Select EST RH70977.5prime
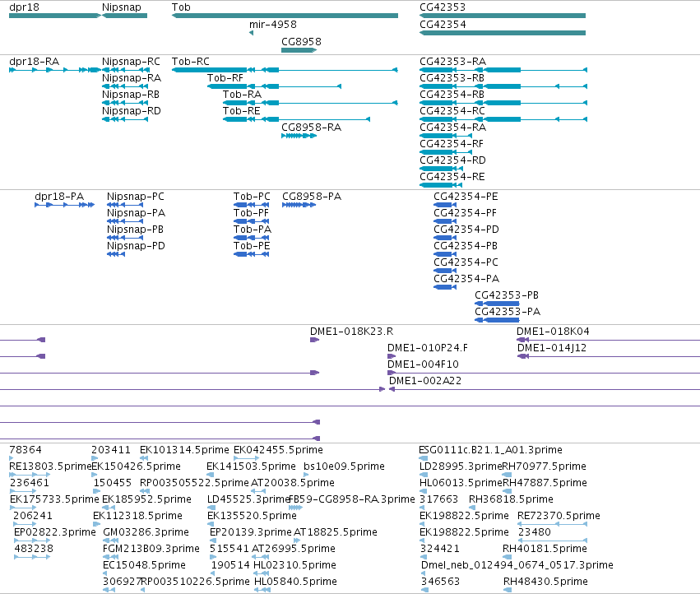700x594 pixels. [x=508, y=475]
